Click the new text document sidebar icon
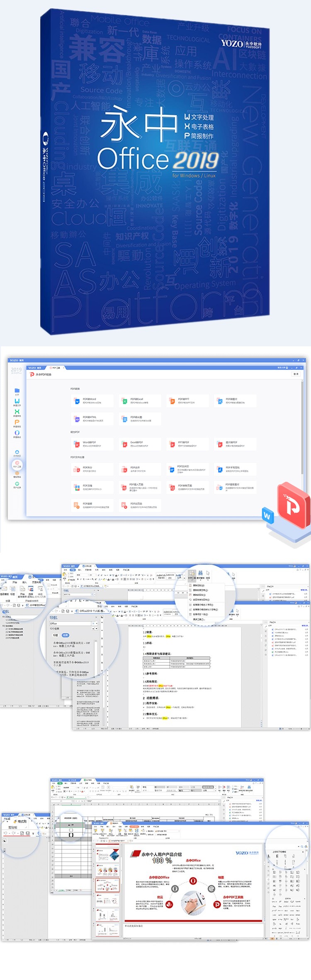311x980 pixels. pyautogui.click(x=17, y=402)
